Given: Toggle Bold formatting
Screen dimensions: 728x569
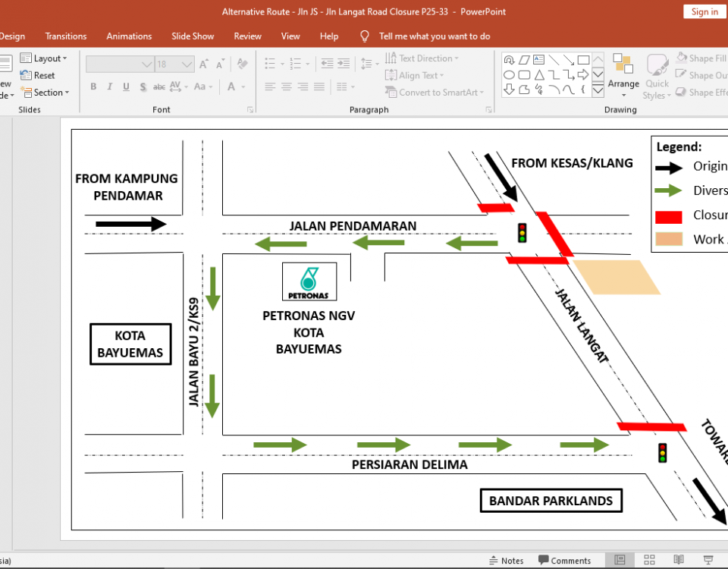Looking at the screenshot, I should tap(93, 86).
